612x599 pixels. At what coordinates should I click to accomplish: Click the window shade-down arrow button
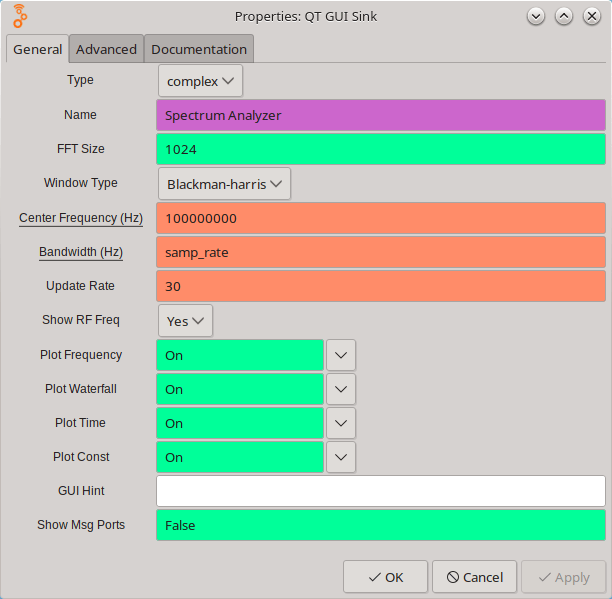[537, 16]
